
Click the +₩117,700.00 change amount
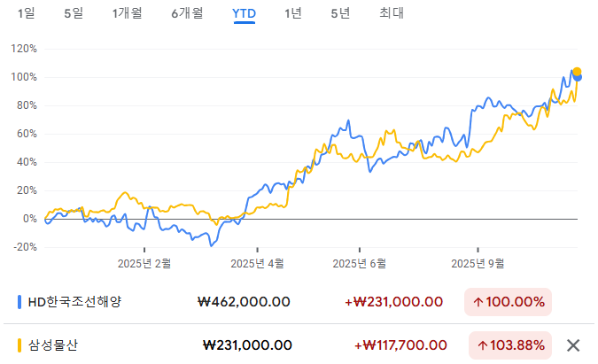tap(400, 345)
